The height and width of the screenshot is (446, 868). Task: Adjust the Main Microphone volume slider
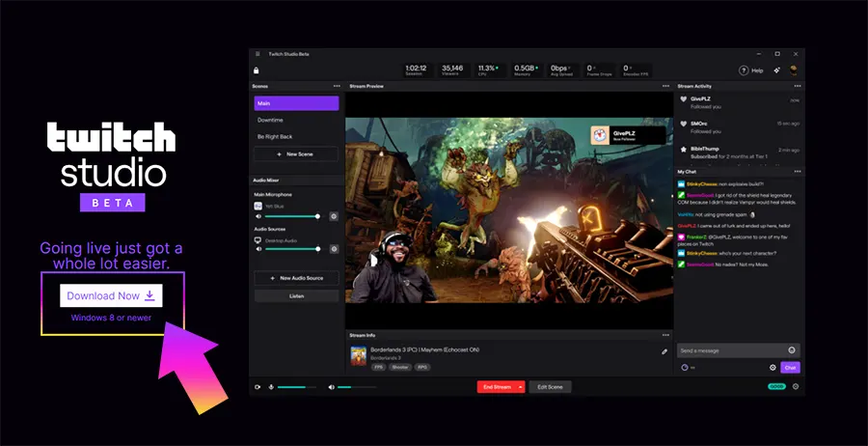point(291,216)
